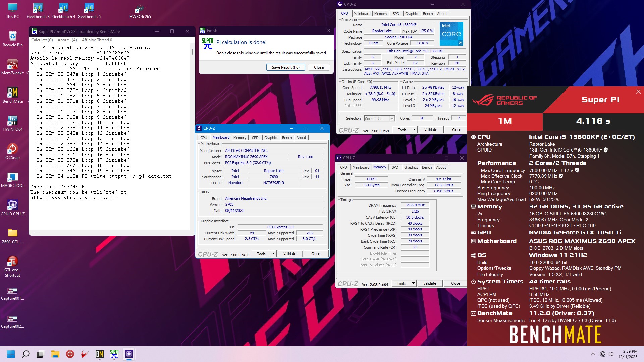
Task: Close the BenchMate Super PI result panel
Action: coord(638,92)
